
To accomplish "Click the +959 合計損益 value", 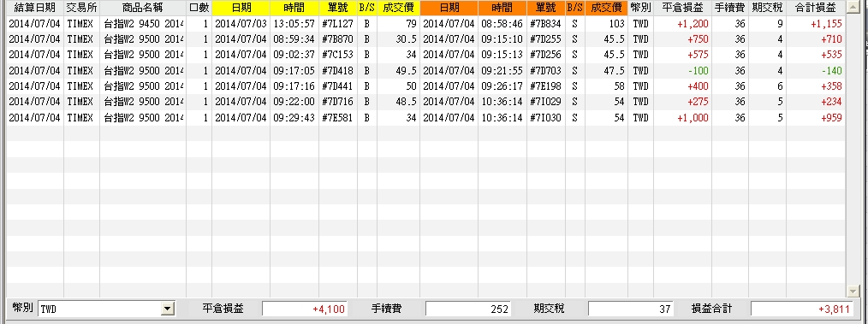I will tap(831, 118).
